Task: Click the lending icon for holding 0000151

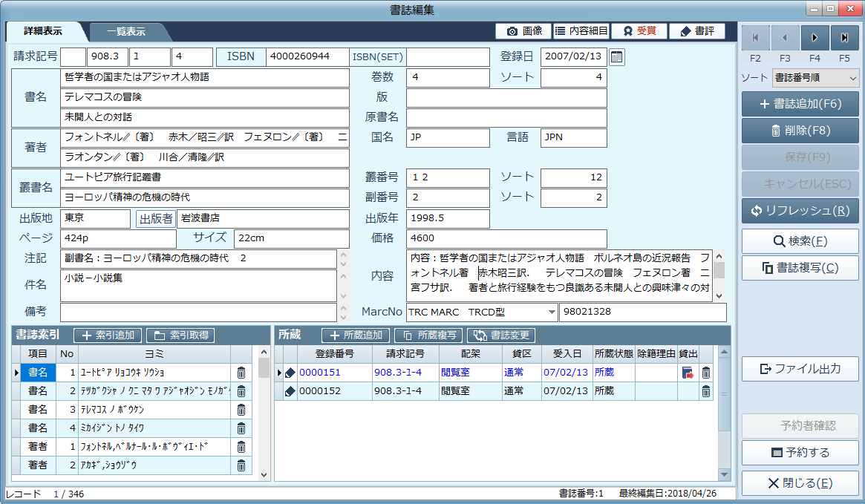Action: tap(688, 373)
